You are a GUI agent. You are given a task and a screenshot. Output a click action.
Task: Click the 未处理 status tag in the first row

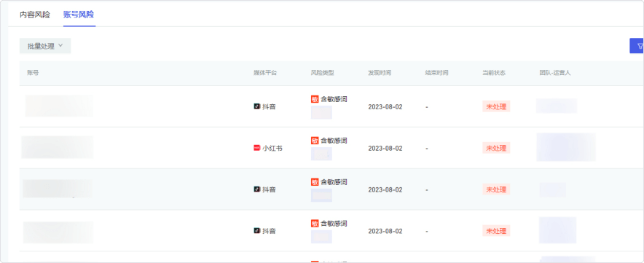click(496, 106)
